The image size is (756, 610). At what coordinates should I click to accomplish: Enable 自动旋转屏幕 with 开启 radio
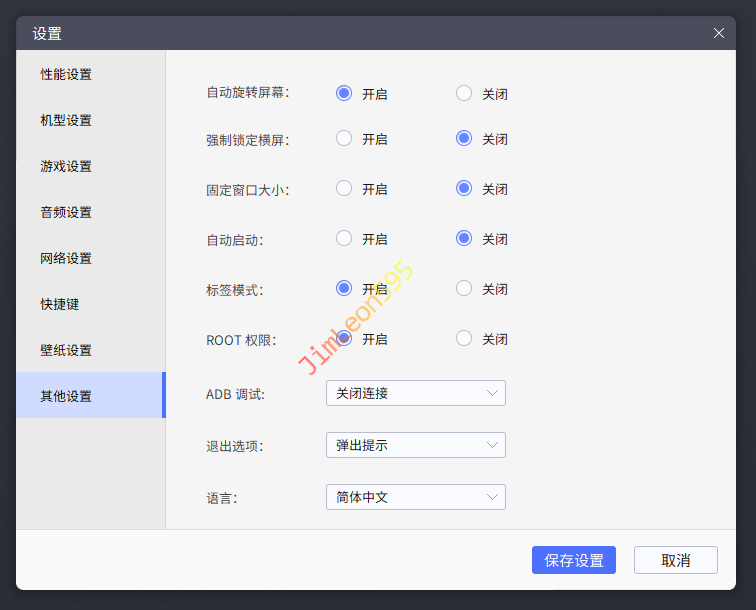344,93
